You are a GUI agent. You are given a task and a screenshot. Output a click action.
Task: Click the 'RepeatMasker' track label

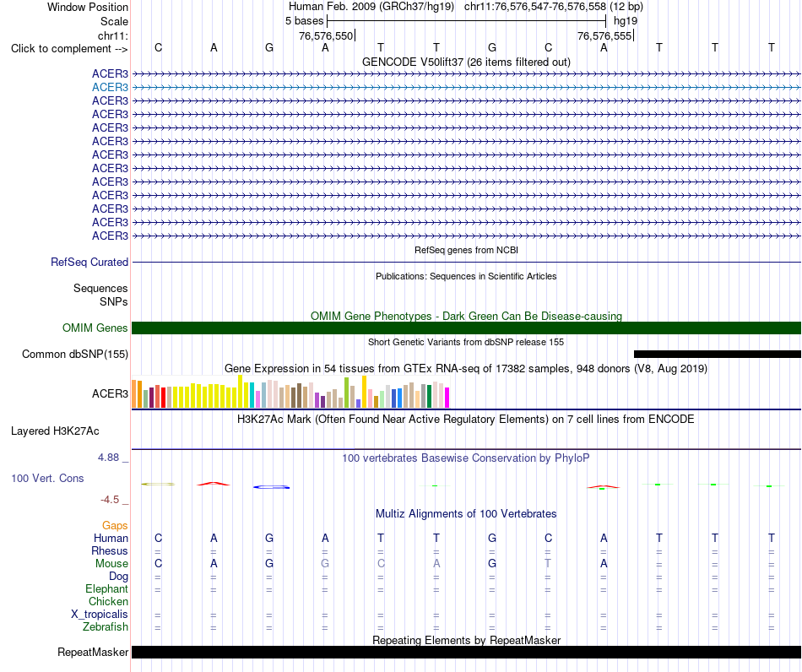click(93, 652)
